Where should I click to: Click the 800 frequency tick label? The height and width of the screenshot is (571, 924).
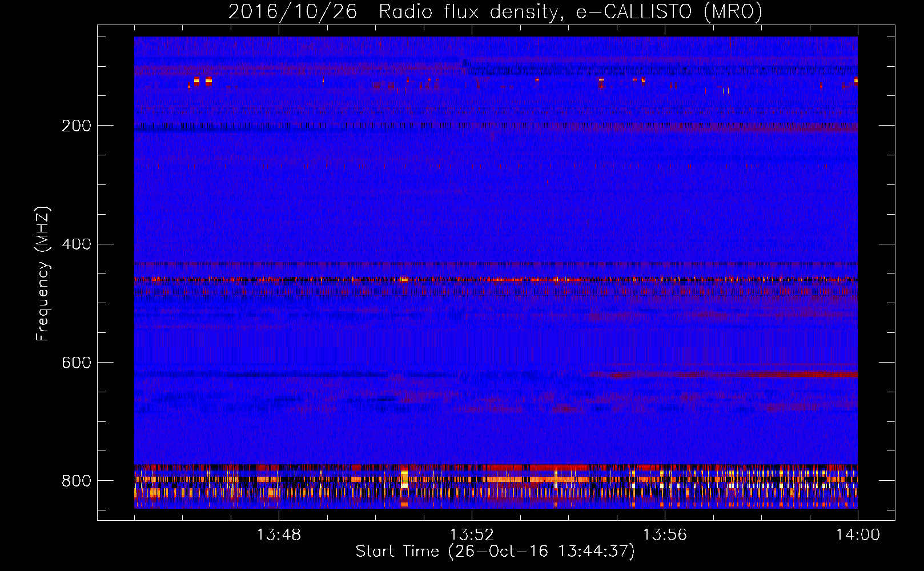tap(76, 481)
